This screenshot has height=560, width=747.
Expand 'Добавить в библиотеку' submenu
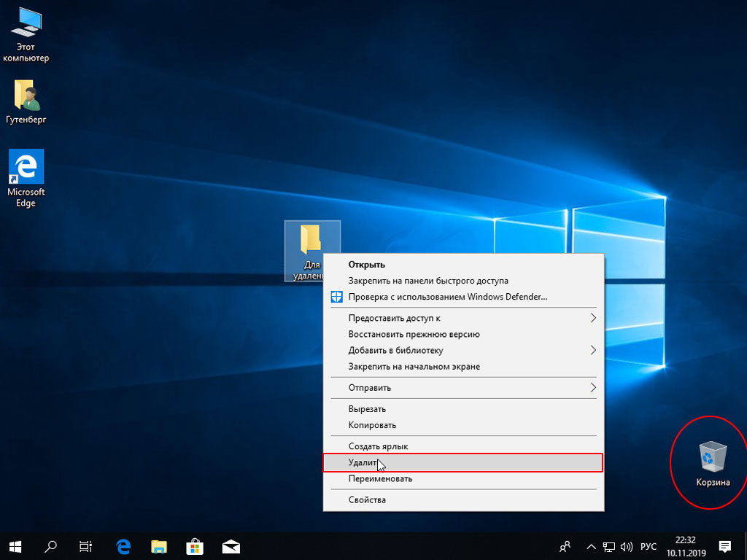pos(463,350)
